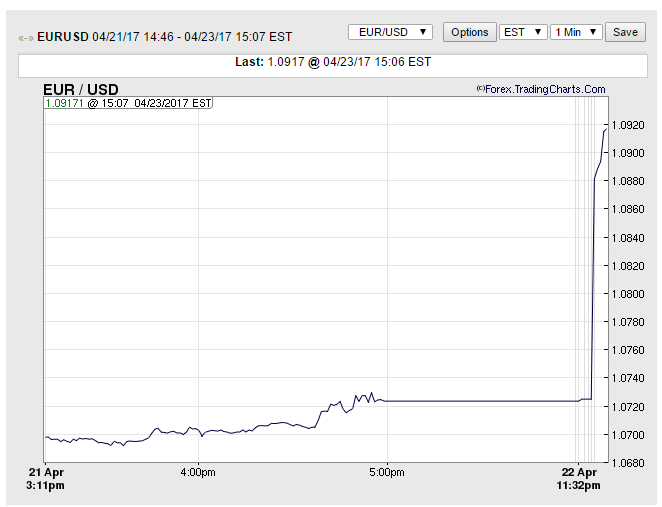Click the 5:00pm time axis label

[x=387, y=472]
